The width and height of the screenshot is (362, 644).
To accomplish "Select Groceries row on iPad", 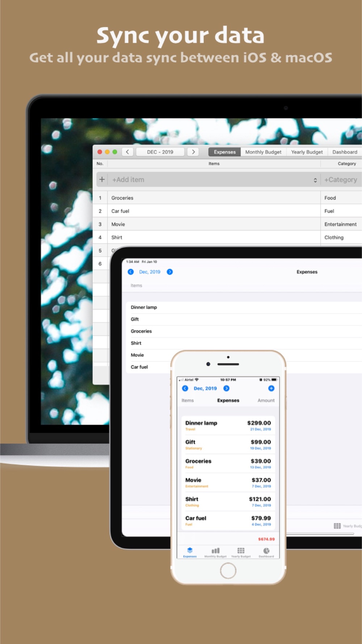I will tap(244, 331).
